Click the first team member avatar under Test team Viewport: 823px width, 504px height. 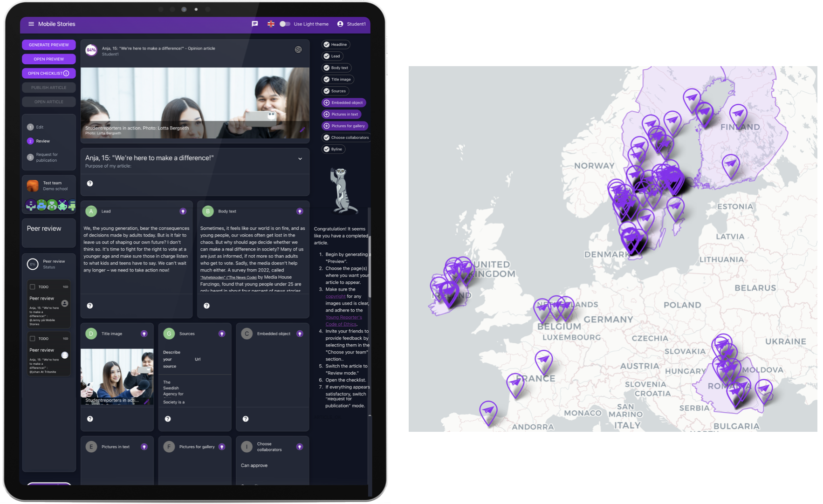click(30, 204)
